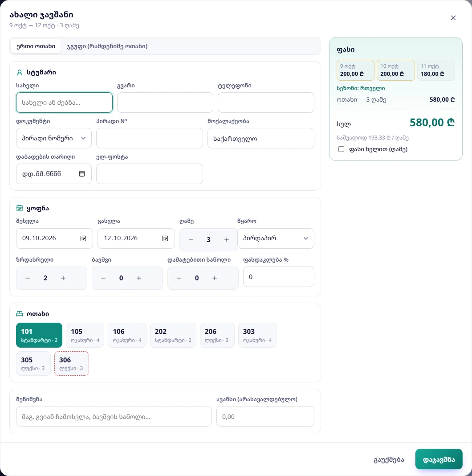Decrease the ღამე nights count
Screen dimensions: 472x476
(191, 240)
